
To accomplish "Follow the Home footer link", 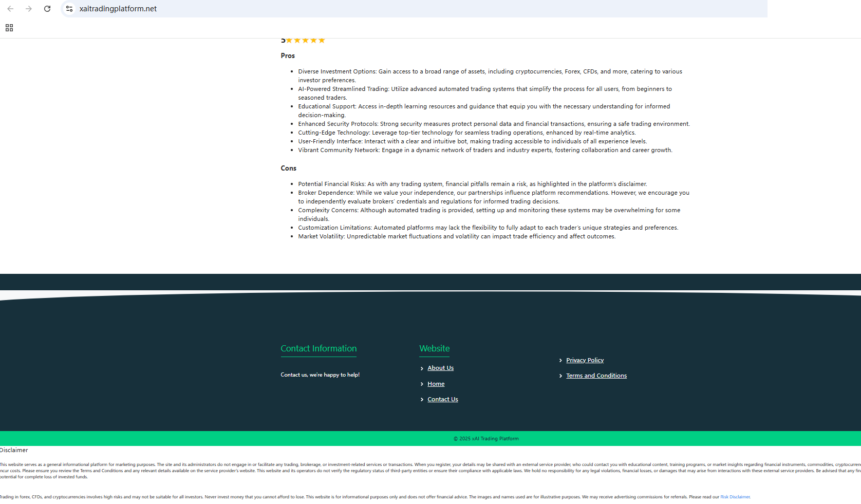I will 436,384.
